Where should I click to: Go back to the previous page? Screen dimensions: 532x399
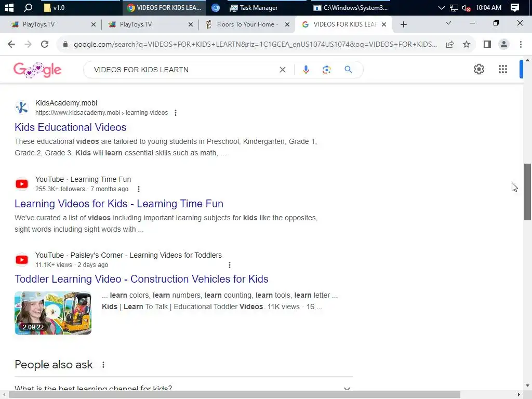point(11,44)
